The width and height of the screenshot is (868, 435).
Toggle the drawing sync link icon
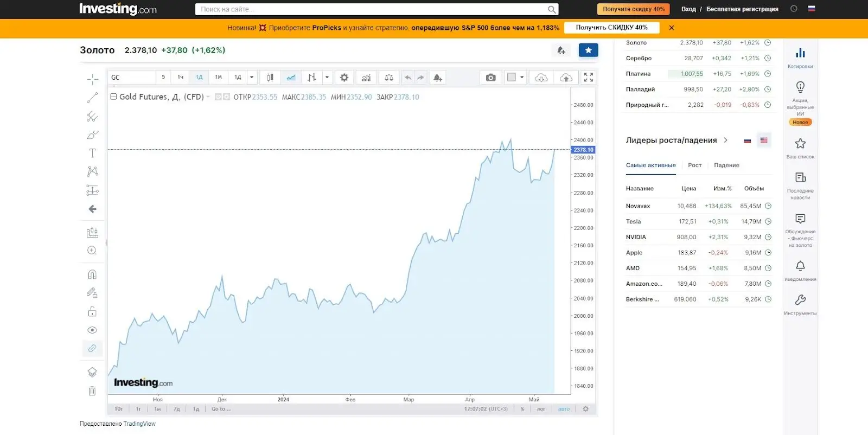point(92,348)
